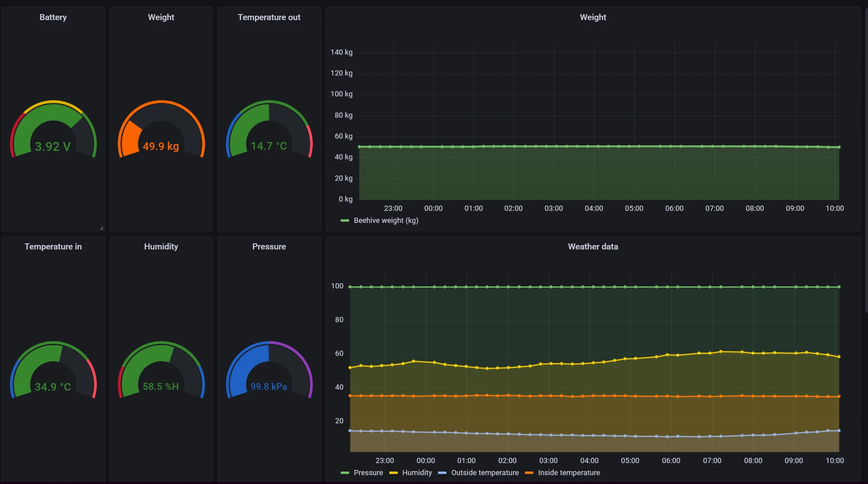Image resolution: width=868 pixels, height=484 pixels.
Task: Click the 05:00 tick on Weight graph
Action: (x=634, y=208)
